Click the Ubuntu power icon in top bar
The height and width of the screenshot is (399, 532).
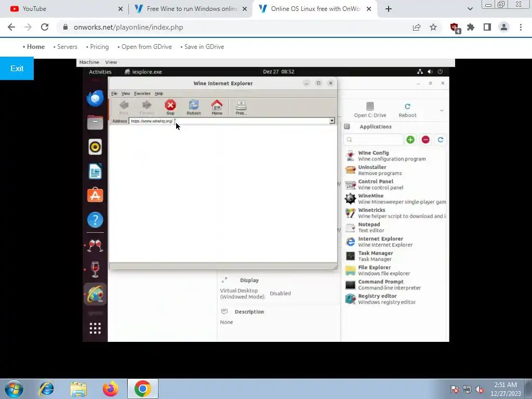[x=440, y=72]
